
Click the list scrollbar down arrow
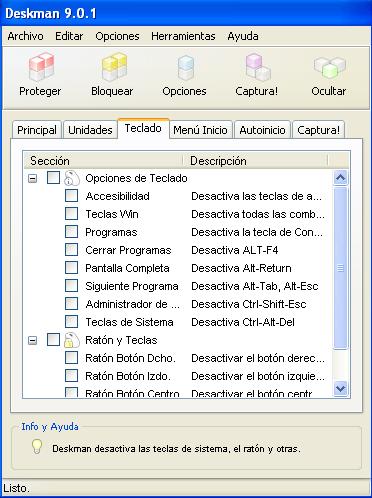pyautogui.click(x=341, y=389)
